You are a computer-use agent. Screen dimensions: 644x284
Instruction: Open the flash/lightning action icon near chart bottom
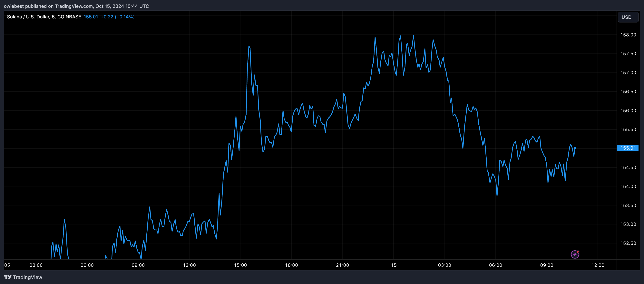point(575,254)
